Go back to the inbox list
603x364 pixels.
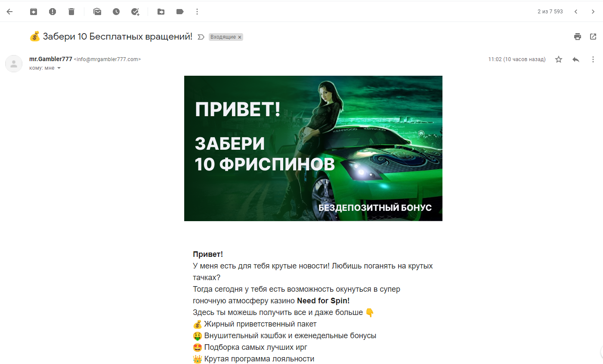tap(9, 12)
